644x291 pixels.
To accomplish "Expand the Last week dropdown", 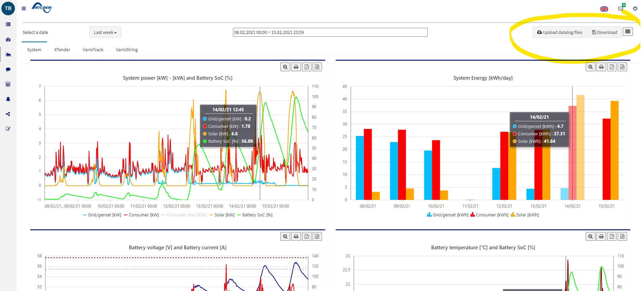I will (105, 33).
